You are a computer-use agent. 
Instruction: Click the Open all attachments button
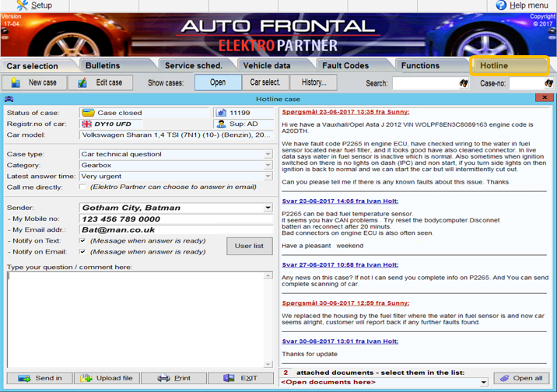520,378
